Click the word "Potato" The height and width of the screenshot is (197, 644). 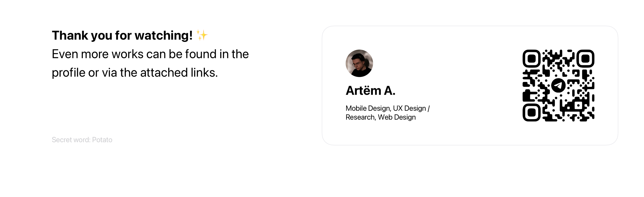tap(102, 140)
